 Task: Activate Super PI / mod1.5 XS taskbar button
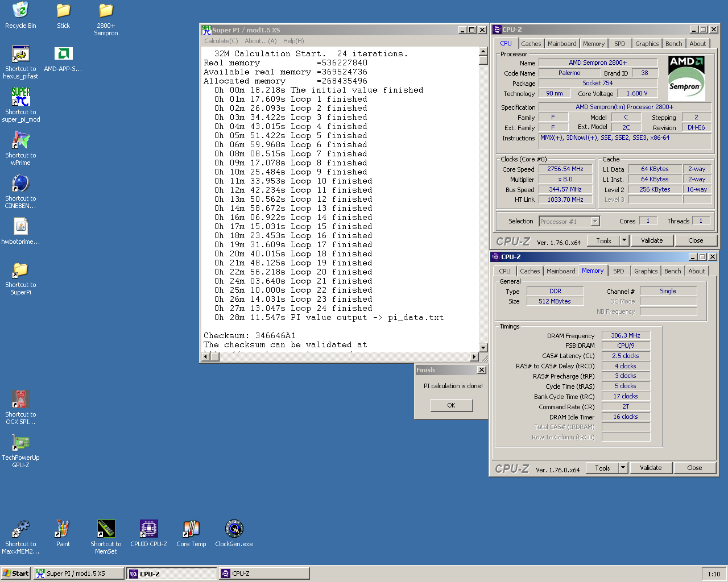pos(78,573)
